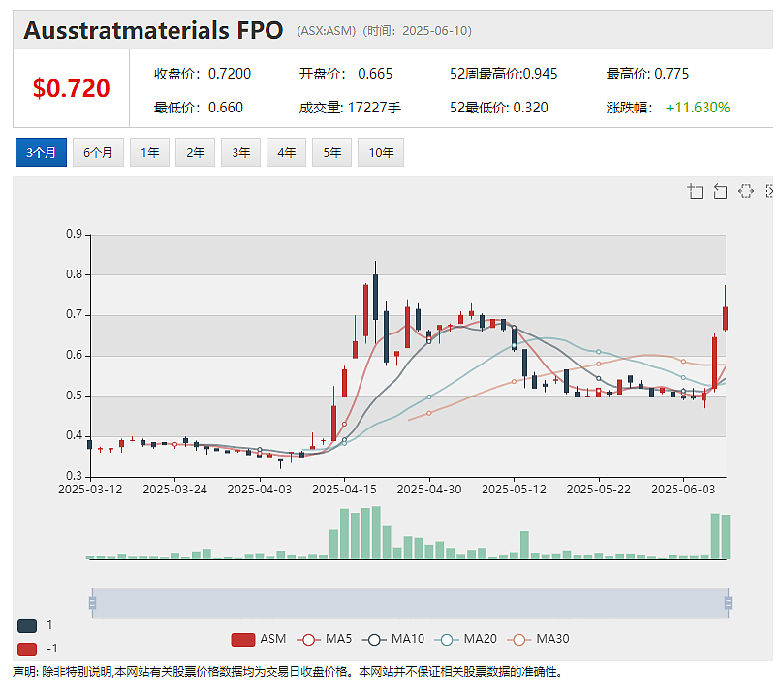Click the 最低价: 0.660 value
784x698 pixels.
pos(199,108)
